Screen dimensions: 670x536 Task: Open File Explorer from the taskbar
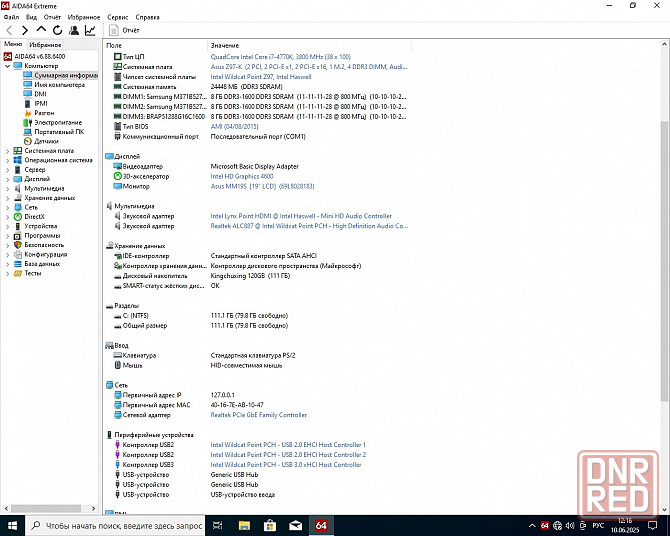point(244,526)
